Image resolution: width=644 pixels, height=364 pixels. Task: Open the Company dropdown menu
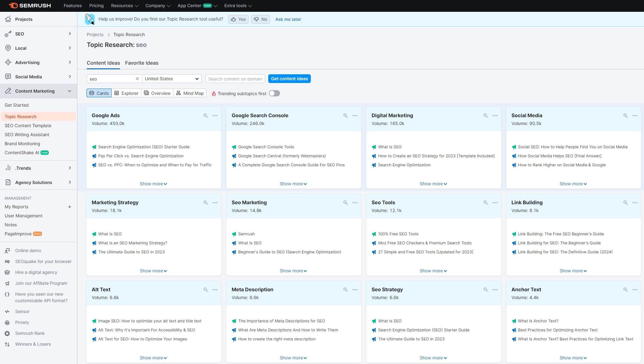point(158,6)
